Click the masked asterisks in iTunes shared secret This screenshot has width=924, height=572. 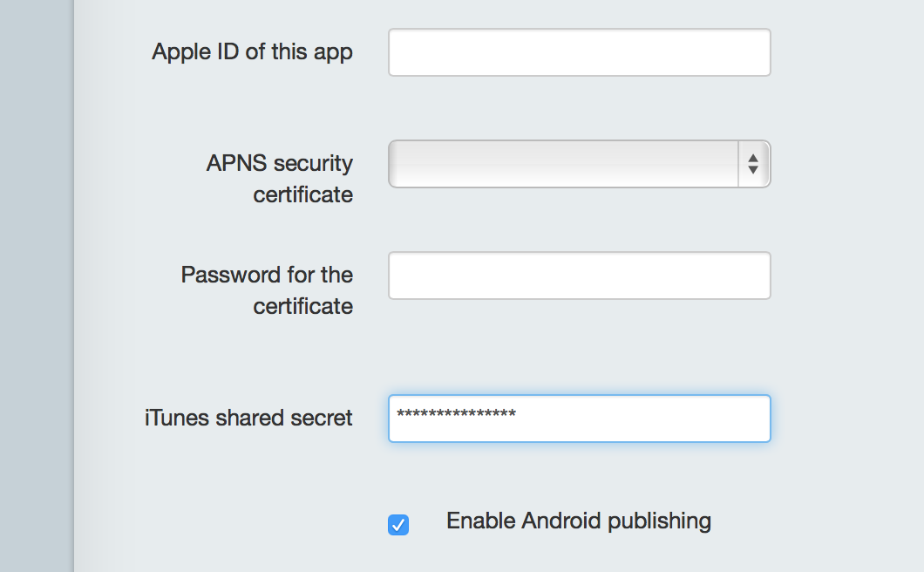click(457, 414)
